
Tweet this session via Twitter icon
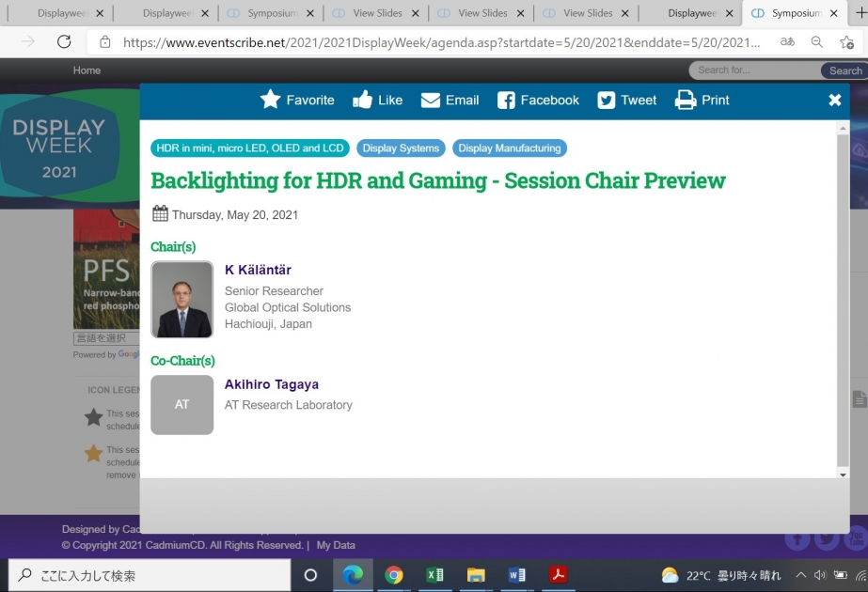607,101
